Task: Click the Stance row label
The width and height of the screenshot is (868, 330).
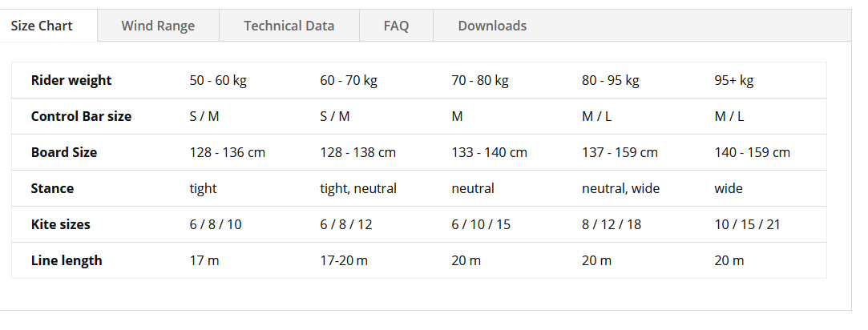Action: pos(53,188)
